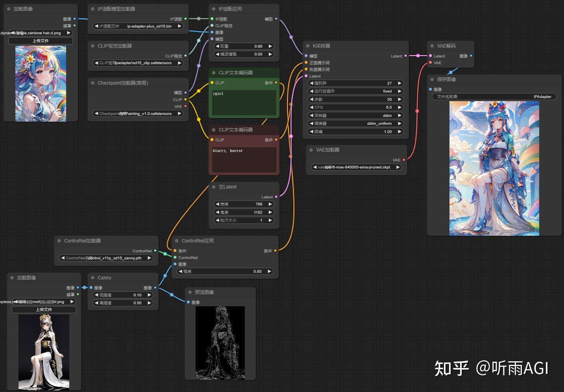The height and width of the screenshot is (392, 564).
Task: Open the Checkpoint AWPainting_v1.0 model selector
Action: (139, 113)
